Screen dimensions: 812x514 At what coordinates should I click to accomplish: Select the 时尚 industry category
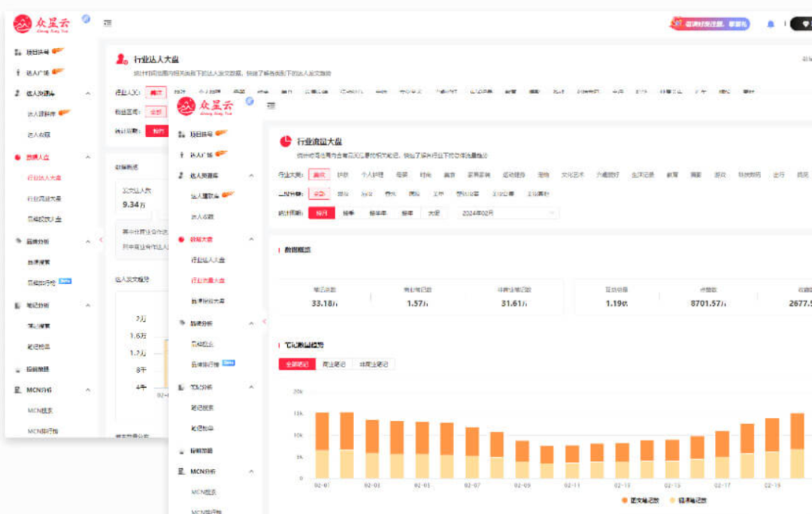pos(425,175)
